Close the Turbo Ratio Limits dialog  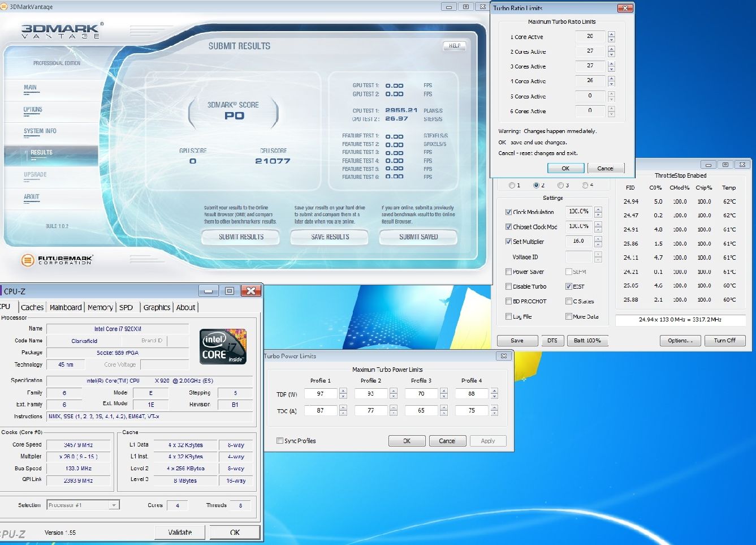pos(624,8)
